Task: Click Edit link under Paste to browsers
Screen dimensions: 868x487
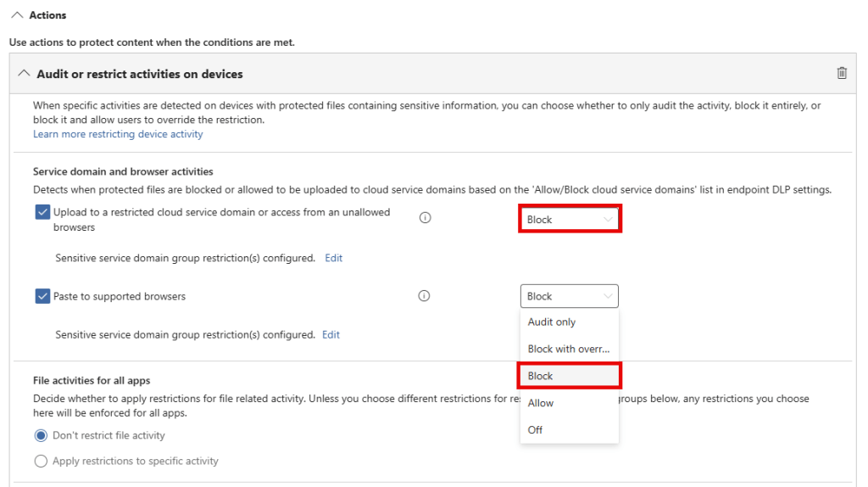Action: click(331, 335)
